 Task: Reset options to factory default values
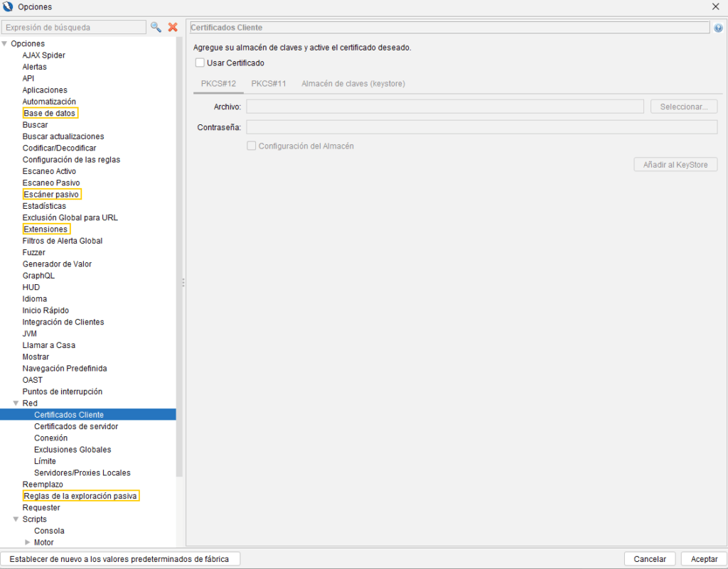[x=119, y=559]
